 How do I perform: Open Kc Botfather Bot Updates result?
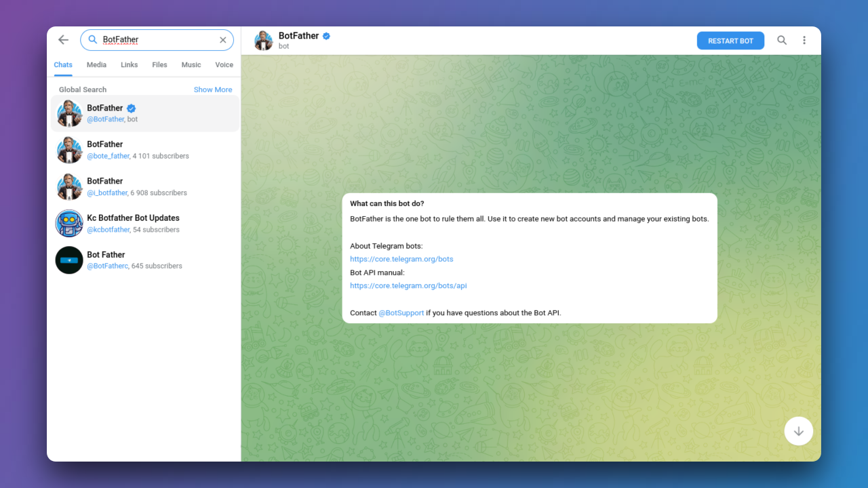[x=145, y=223]
